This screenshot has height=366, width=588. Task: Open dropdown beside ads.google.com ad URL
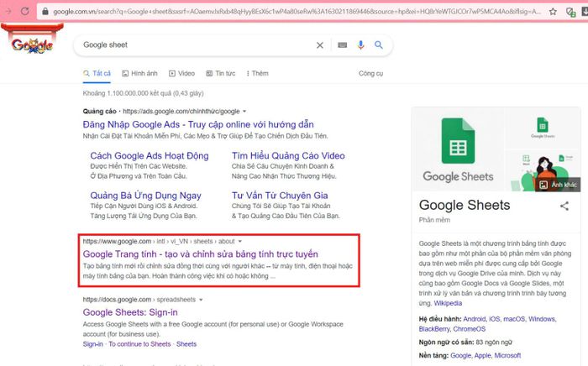click(244, 111)
